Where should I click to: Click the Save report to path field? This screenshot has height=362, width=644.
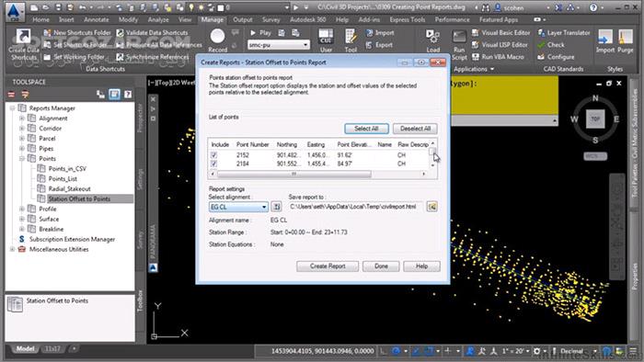pyautogui.click(x=356, y=207)
